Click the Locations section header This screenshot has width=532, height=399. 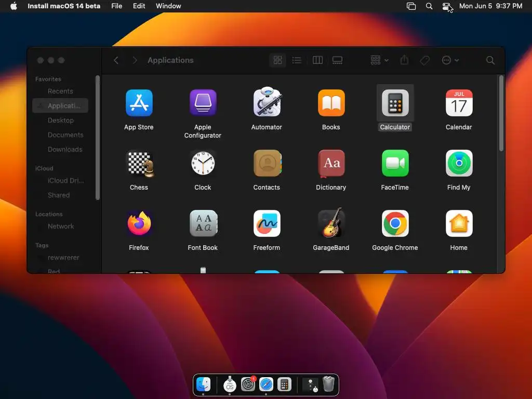pyautogui.click(x=49, y=214)
